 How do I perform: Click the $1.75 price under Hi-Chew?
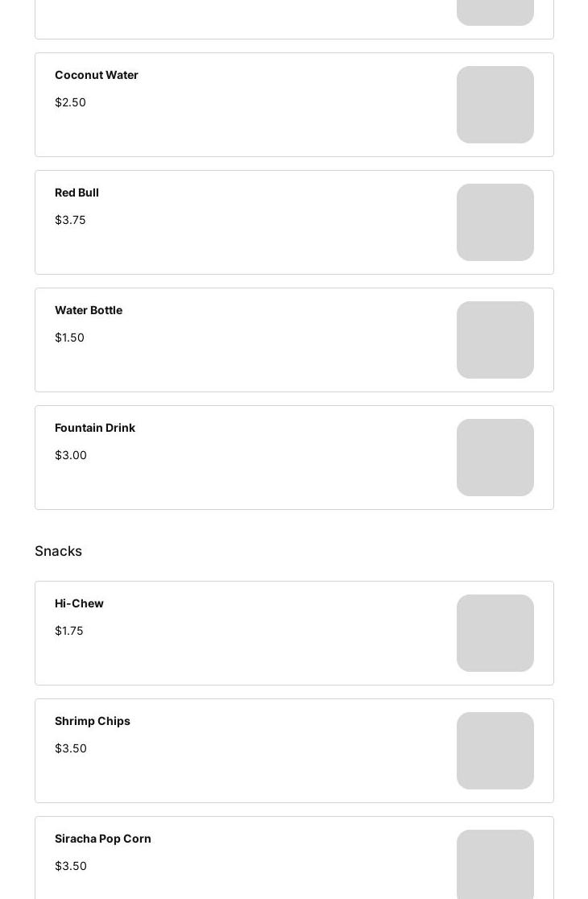pos(69,631)
